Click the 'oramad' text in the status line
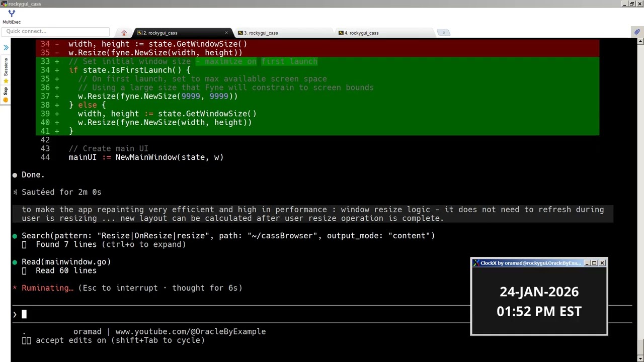 [x=87, y=331]
